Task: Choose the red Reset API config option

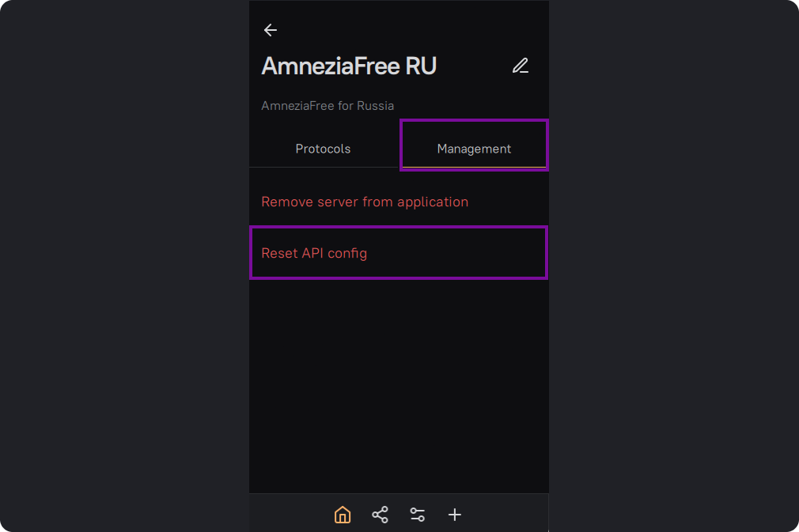Action: tap(314, 253)
